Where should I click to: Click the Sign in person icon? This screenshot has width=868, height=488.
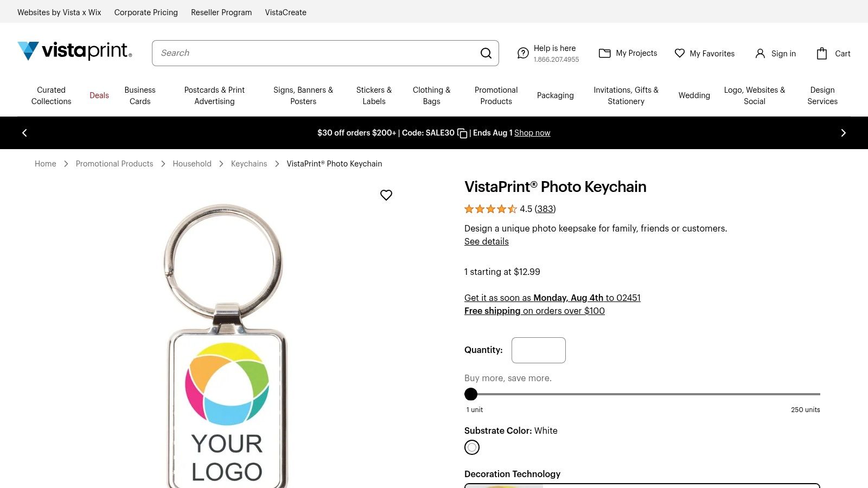pyautogui.click(x=759, y=53)
